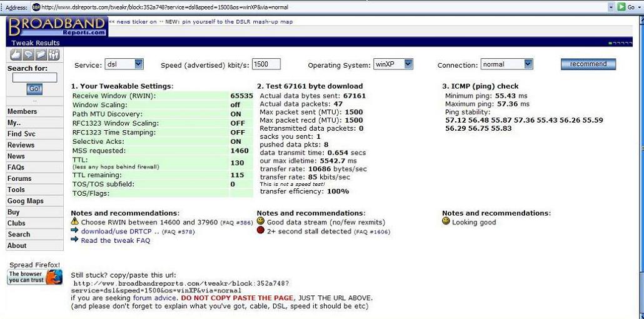Click the Tweak Results page heading
The image size is (644, 319).
pyautogui.click(x=35, y=43)
